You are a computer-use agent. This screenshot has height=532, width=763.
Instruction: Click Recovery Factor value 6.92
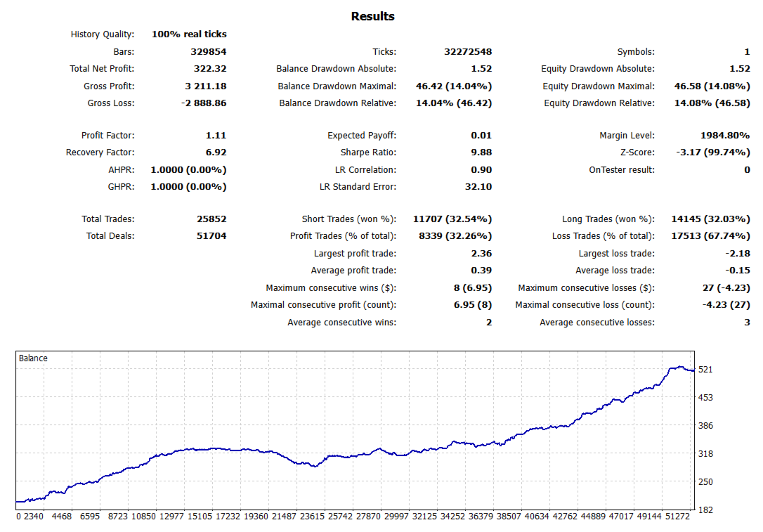(x=216, y=153)
